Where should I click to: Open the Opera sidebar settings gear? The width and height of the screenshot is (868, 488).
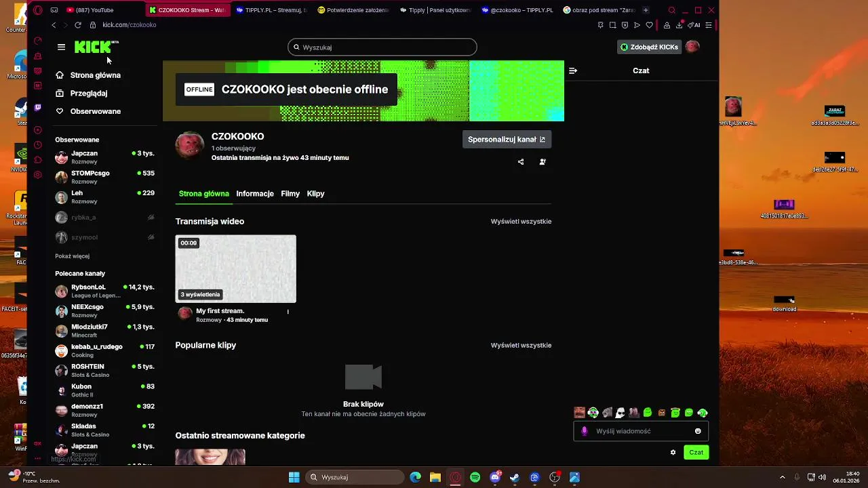[38, 175]
